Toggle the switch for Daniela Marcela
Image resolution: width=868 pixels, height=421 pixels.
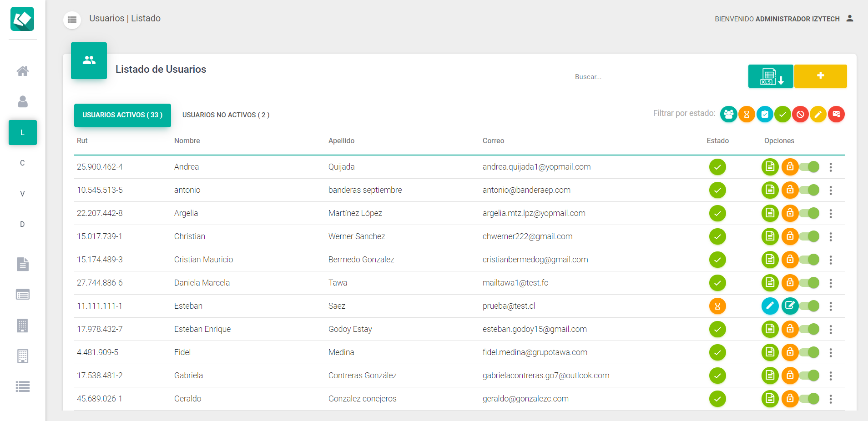click(x=810, y=283)
